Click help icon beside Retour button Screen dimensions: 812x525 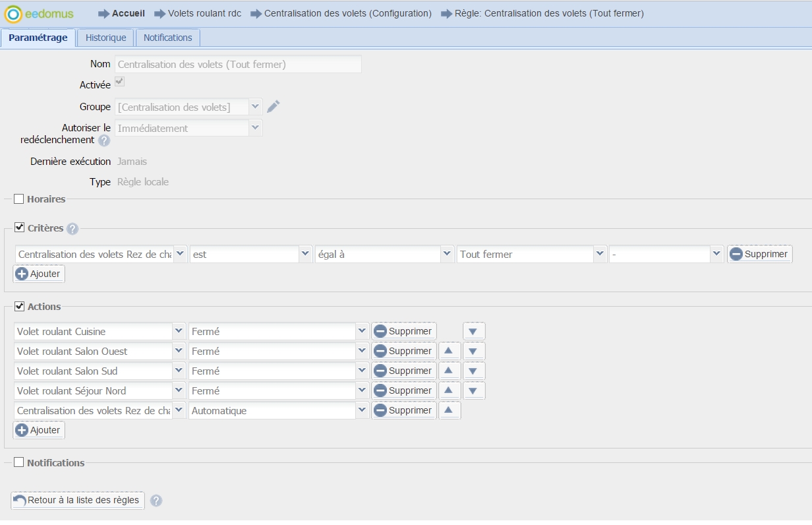156,501
